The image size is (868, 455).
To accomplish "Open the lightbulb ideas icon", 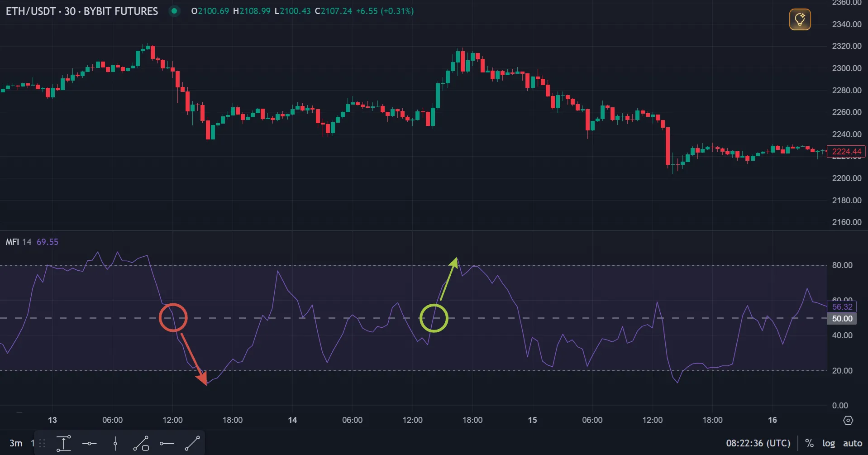I will (800, 20).
